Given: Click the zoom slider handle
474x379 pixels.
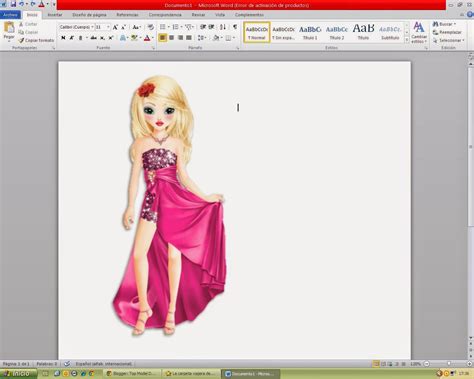Looking at the screenshot, I should [x=449, y=364].
